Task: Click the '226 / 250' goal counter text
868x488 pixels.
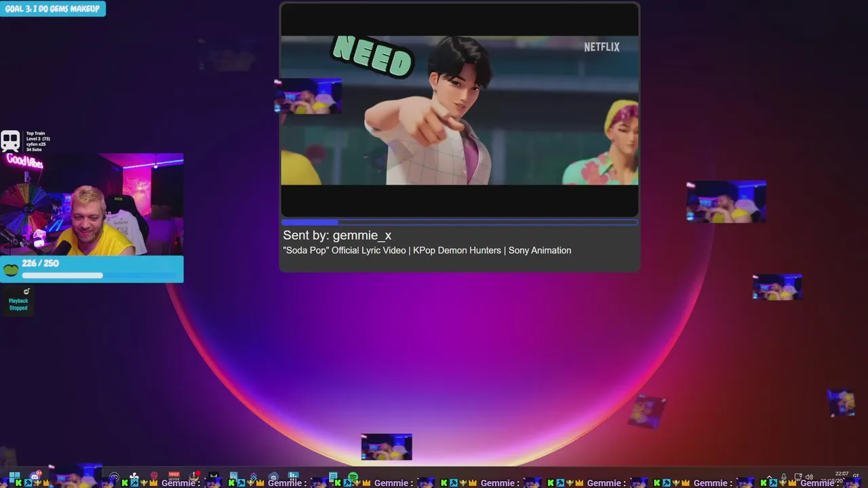Action: pyautogui.click(x=41, y=263)
